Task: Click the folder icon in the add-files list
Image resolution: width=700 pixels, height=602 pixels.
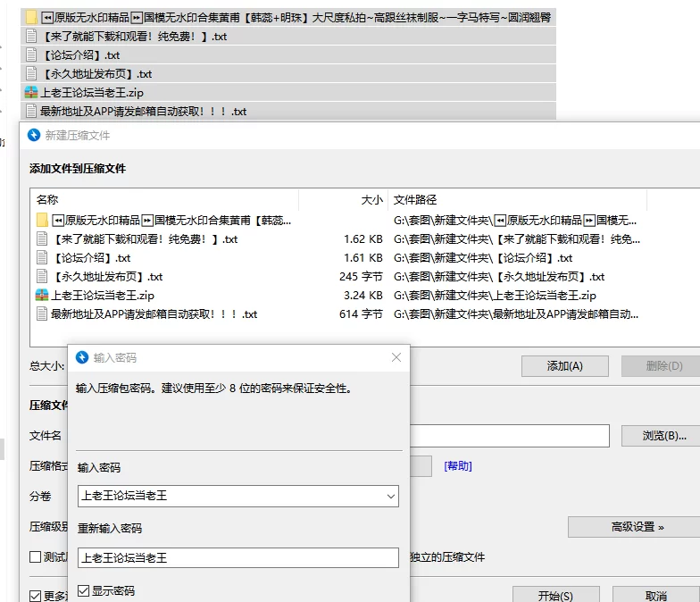Action: pos(42,220)
